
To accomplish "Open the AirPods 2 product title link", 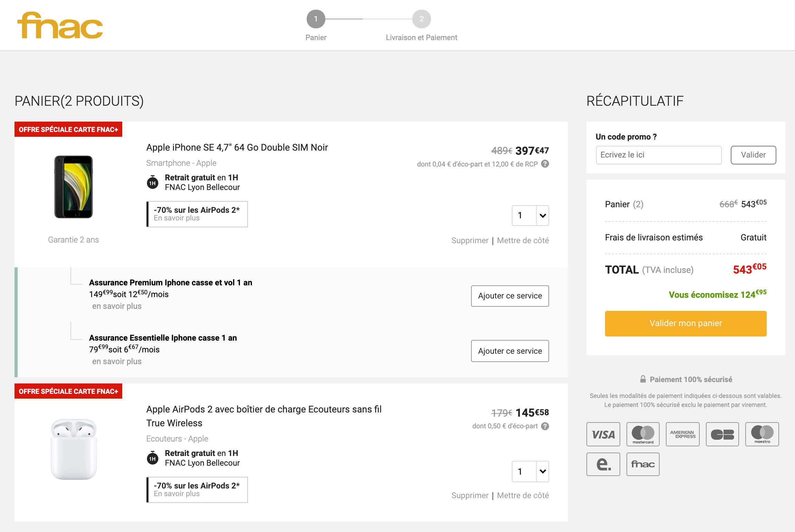I will click(264, 416).
